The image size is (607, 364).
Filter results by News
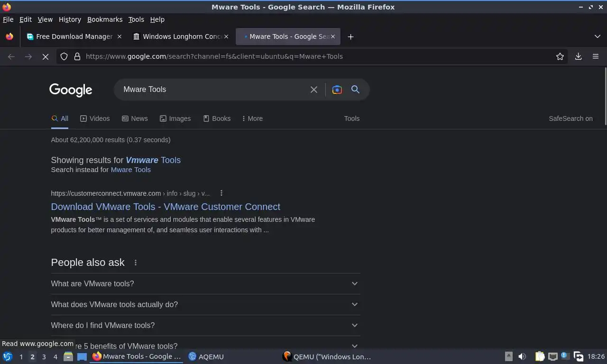pos(135,118)
